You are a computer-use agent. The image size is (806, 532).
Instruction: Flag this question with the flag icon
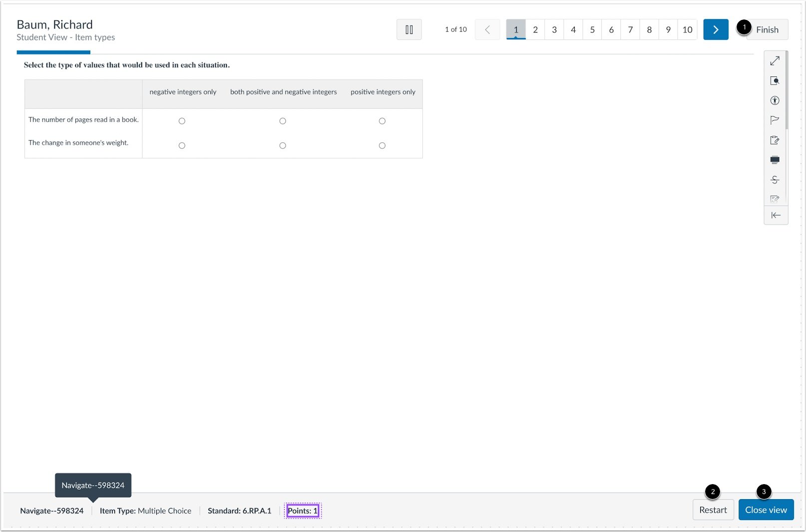(775, 120)
